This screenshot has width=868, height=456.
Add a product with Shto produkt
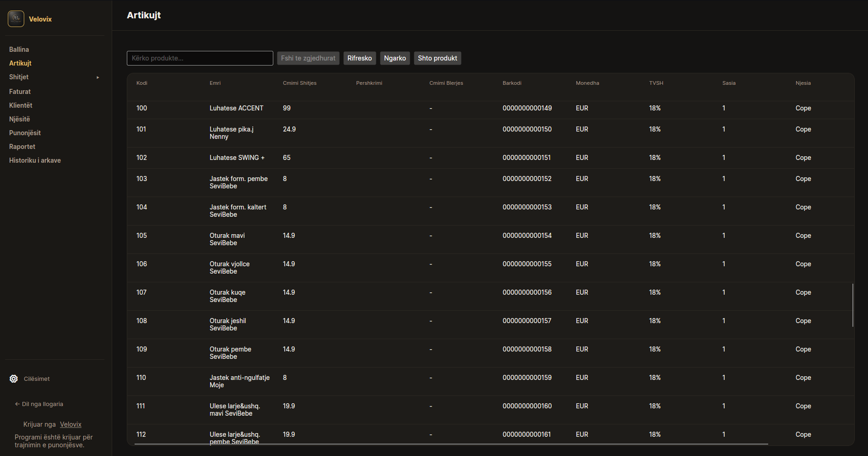tap(437, 58)
